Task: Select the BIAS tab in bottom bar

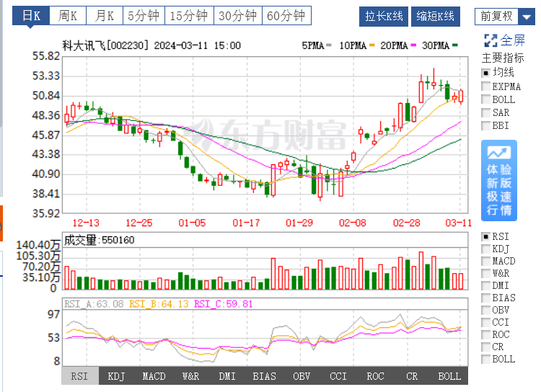Action: coord(264,376)
